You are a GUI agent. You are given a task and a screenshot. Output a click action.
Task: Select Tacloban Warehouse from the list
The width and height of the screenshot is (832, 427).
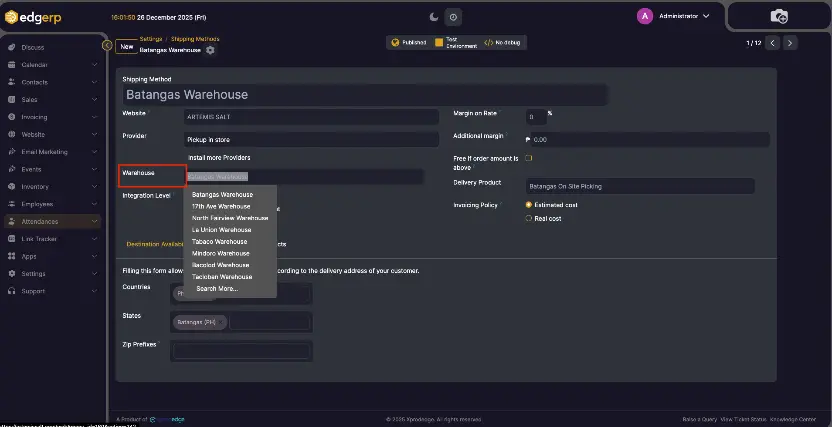tap(221, 276)
